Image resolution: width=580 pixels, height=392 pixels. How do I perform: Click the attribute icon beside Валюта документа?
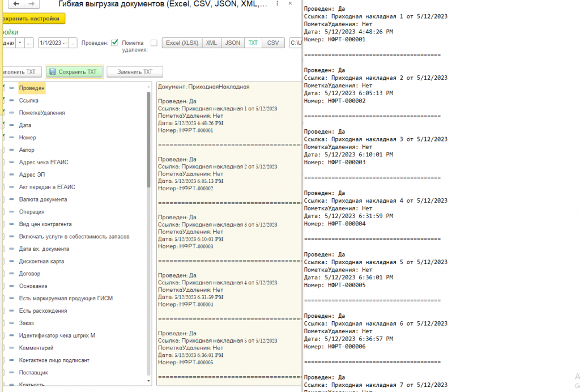[x=11, y=199]
